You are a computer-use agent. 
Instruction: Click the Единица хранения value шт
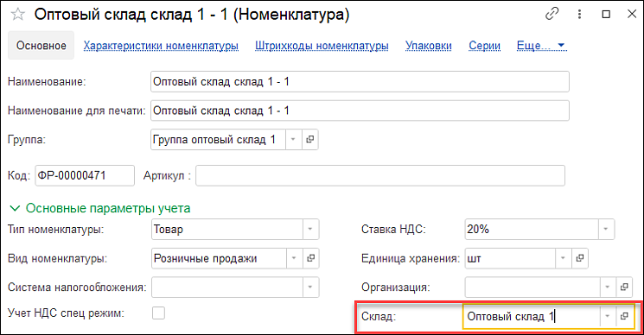pyautogui.click(x=511, y=258)
